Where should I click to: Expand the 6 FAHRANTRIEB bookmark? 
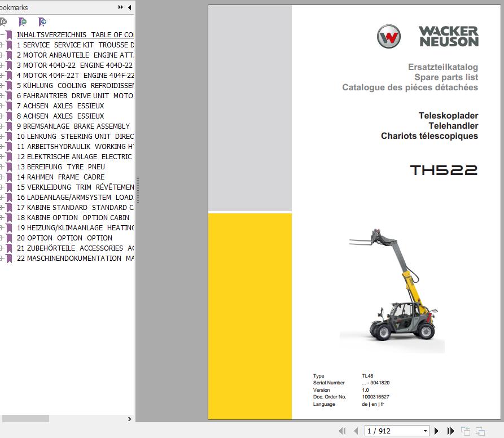point(1,96)
